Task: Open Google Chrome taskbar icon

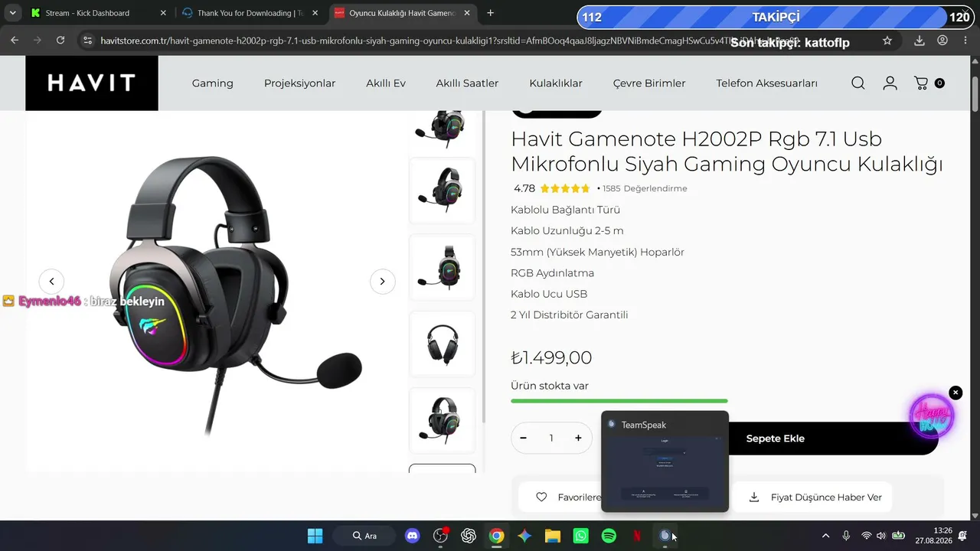Action: point(497,536)
